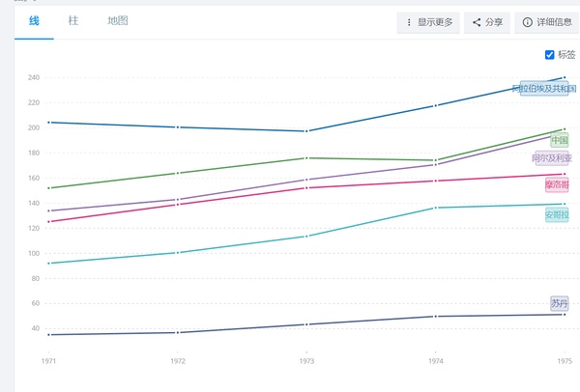Uncheck the 标签 checkbox
Image resolution: width=580 pixels, height=392 pixels.
[550, 55]
